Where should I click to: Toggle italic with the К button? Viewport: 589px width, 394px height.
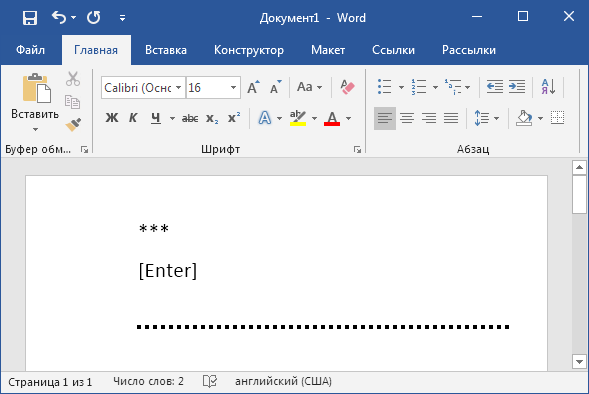(x=133, y=118)
